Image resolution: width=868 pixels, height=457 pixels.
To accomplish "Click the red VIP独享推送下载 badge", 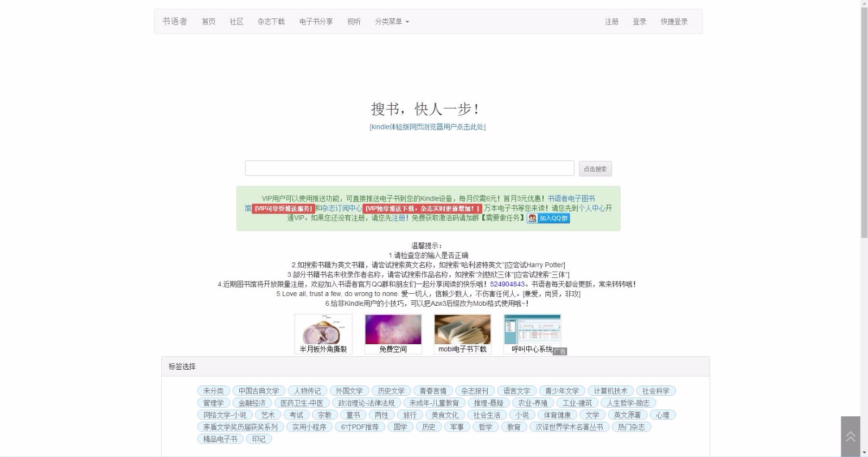I will click(423, 209).
